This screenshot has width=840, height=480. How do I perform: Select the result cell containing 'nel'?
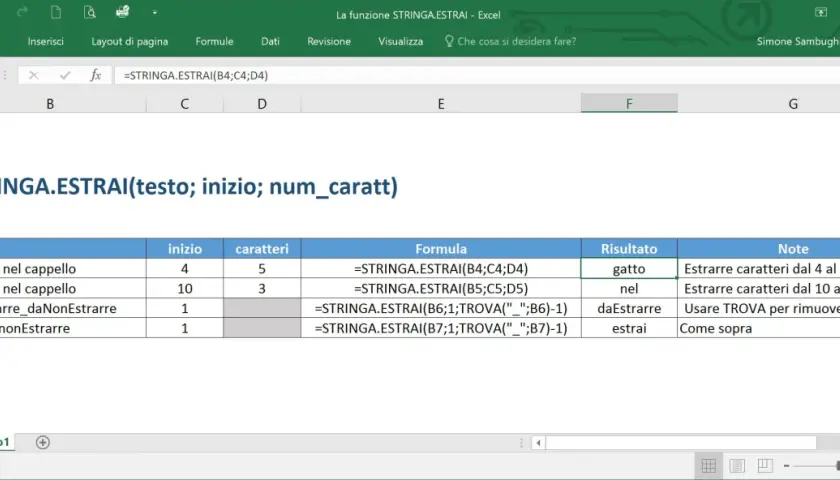point(629,288)
